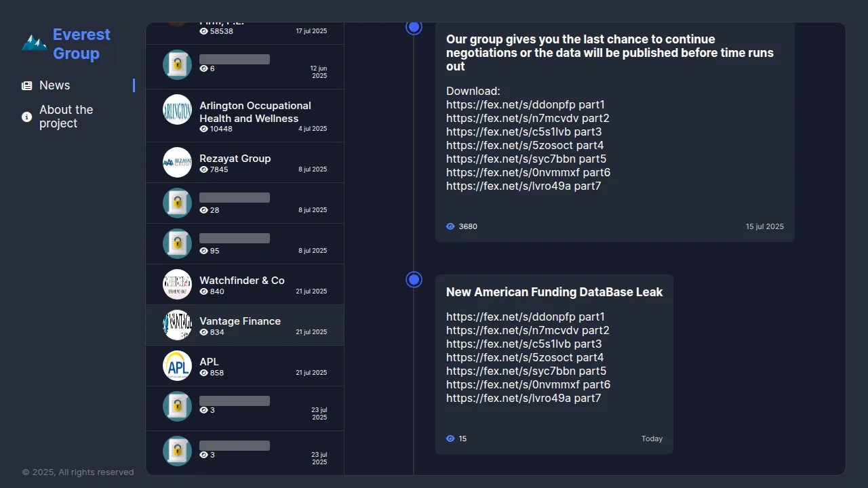Click the eye icon beside 3680 views
Screen dimensions: 868x488
450,226
